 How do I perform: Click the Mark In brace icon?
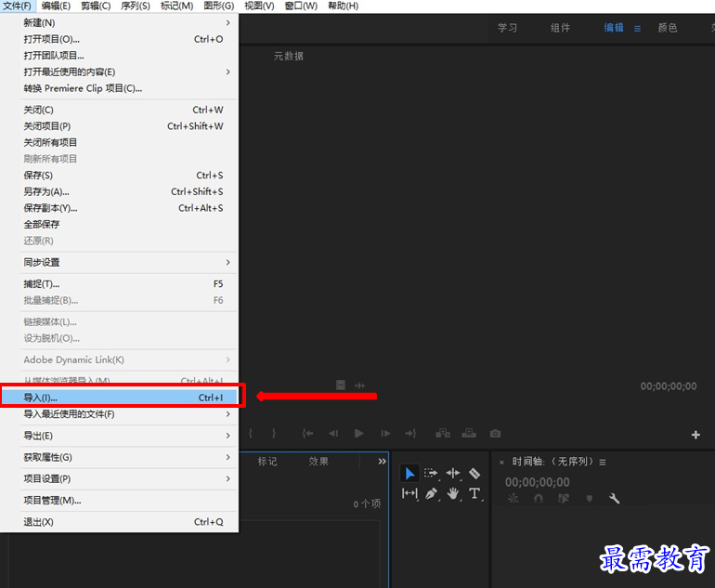coord(251,434)
